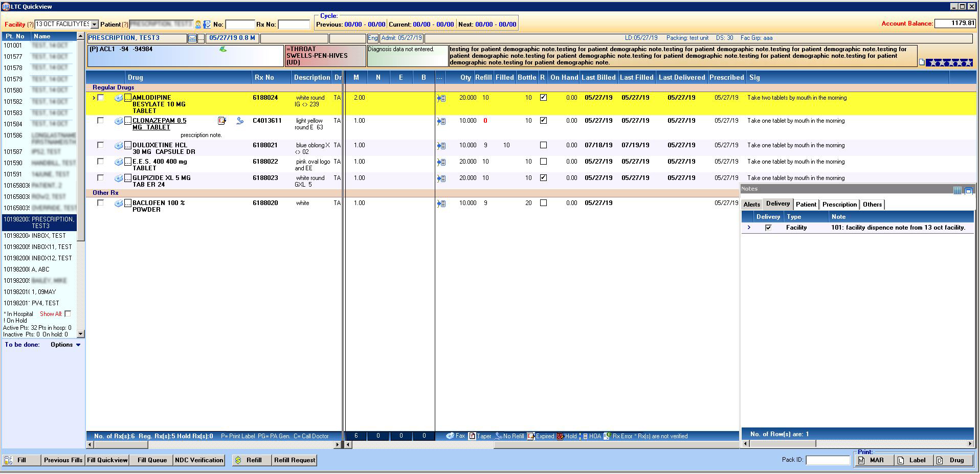Viewport: 980px width, 474px height.
Task: Click the pill icon beside Duloxetine HCL
Action: [x=118, y=146]
